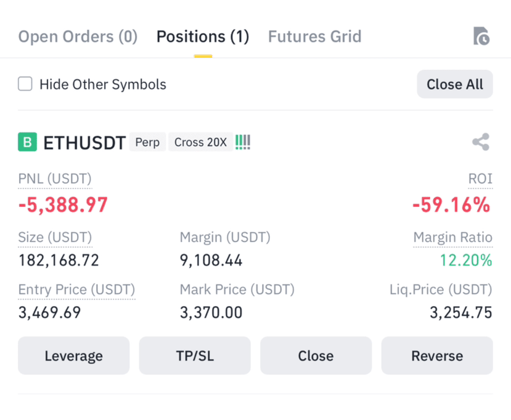Open the Leverage adjustment button
Screen dimensions: 511x420
(73, 355)
